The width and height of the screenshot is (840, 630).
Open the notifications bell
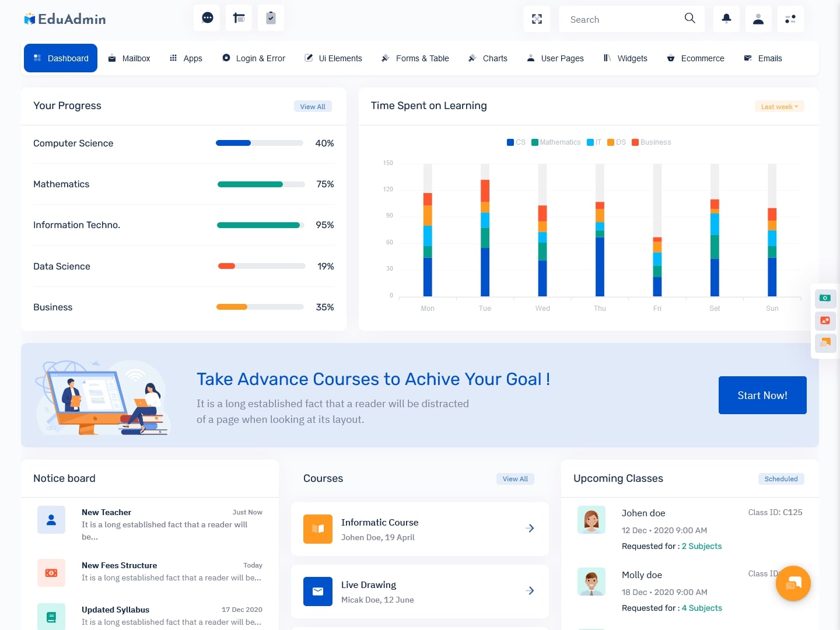[x=726, y=19]
